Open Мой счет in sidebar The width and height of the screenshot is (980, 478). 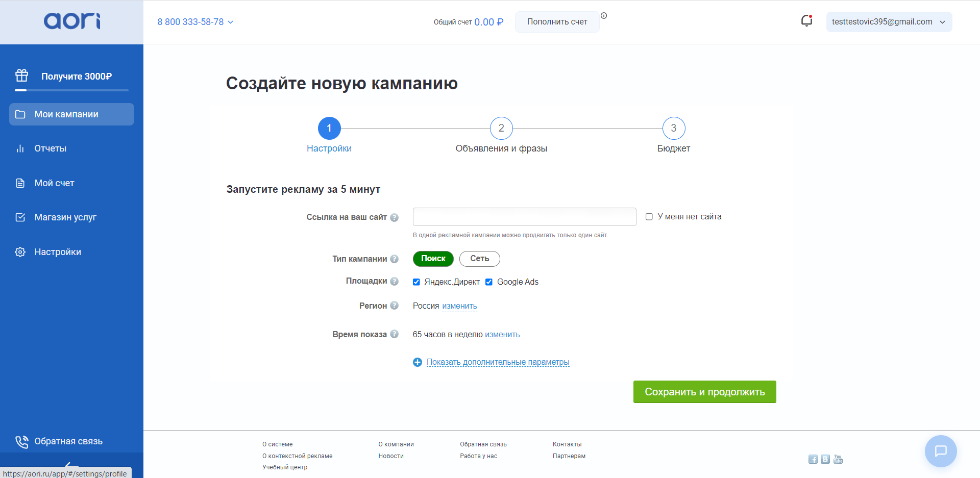55,183
